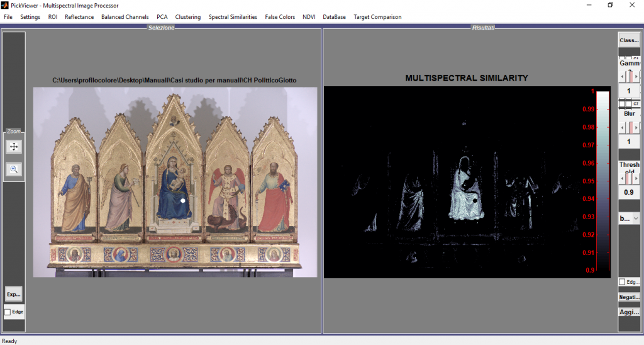Click the Negati... button
The width and height of the screenshot is (644, 345).
(x=629, y=297)
